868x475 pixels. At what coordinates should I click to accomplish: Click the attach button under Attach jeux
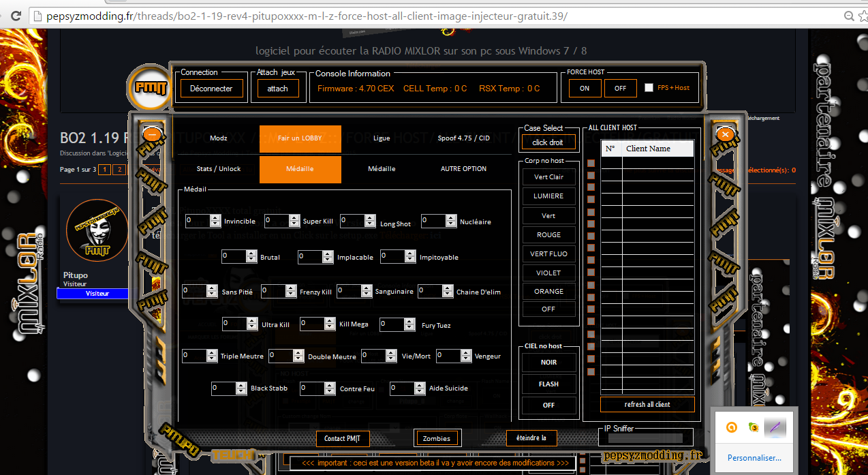click(278, 89)
